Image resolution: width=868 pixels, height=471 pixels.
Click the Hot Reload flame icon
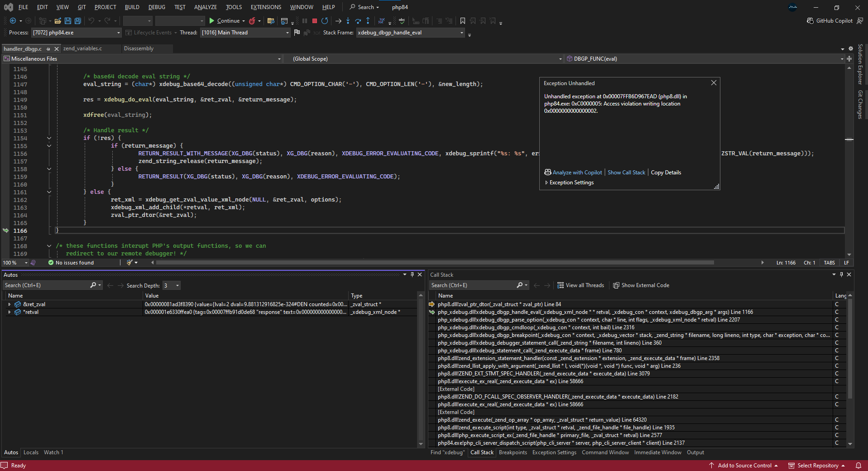[x=252, y=21]
